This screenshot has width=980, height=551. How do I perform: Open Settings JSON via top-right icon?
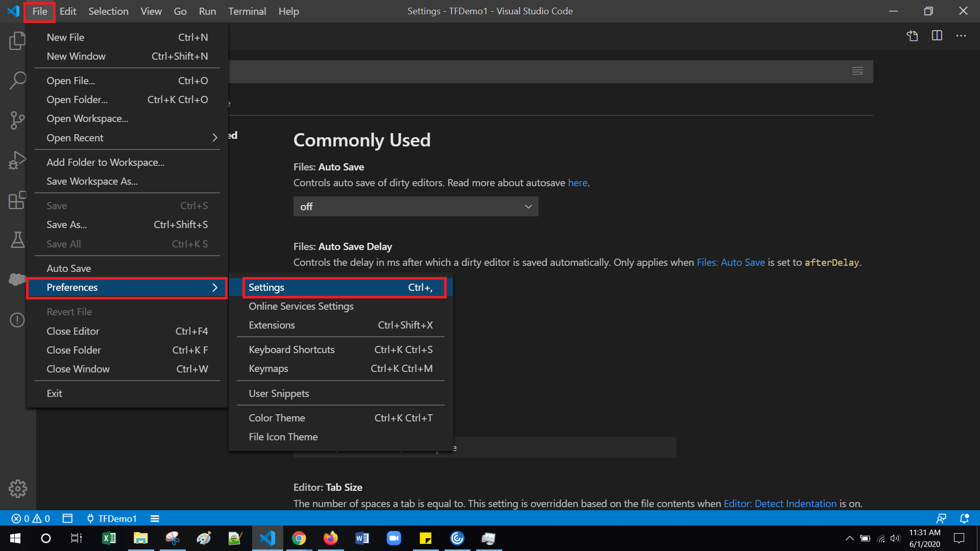[913, 36]
